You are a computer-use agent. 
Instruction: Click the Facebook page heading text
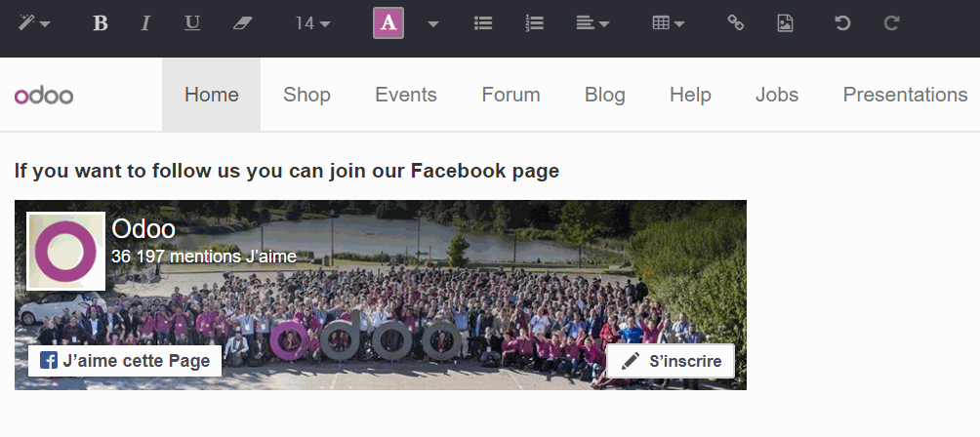click(x=287, y=171)
